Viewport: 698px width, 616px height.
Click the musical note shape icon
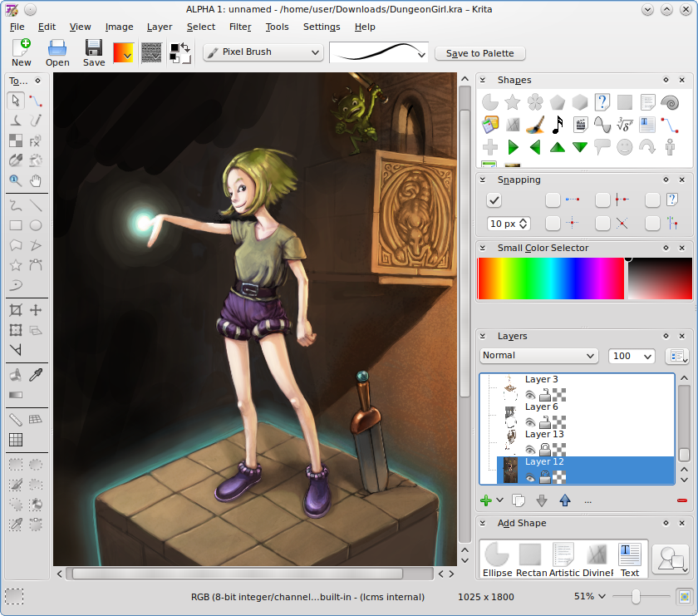558,124
